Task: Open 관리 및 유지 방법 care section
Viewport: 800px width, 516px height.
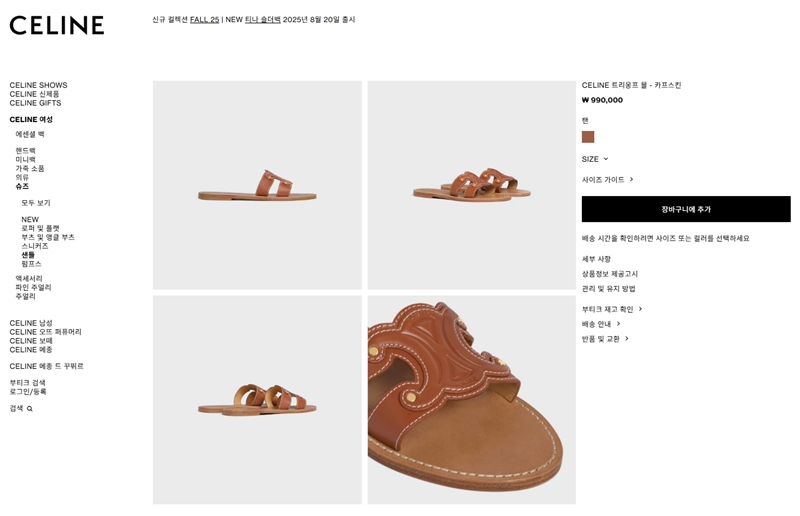Action: [x=608, y=289]
